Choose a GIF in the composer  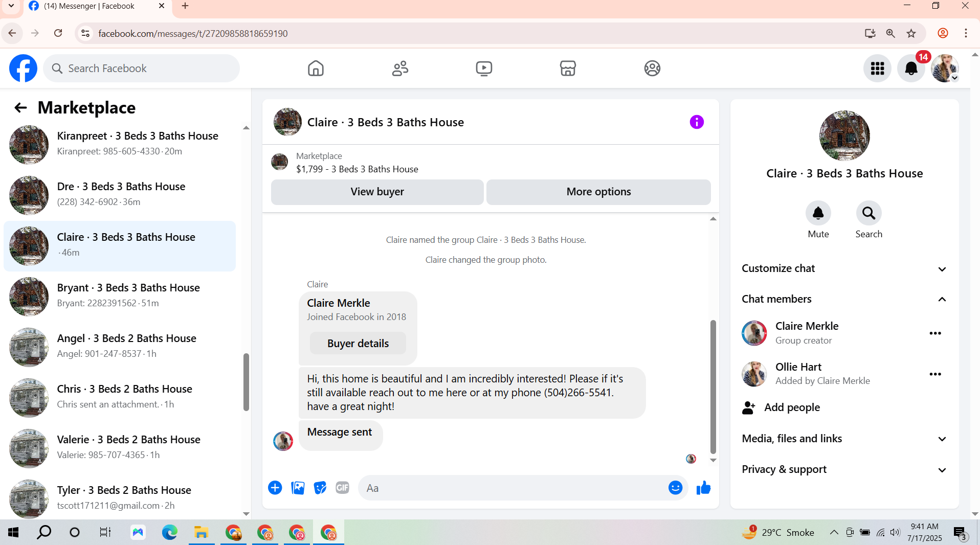[x=343, y=488]
